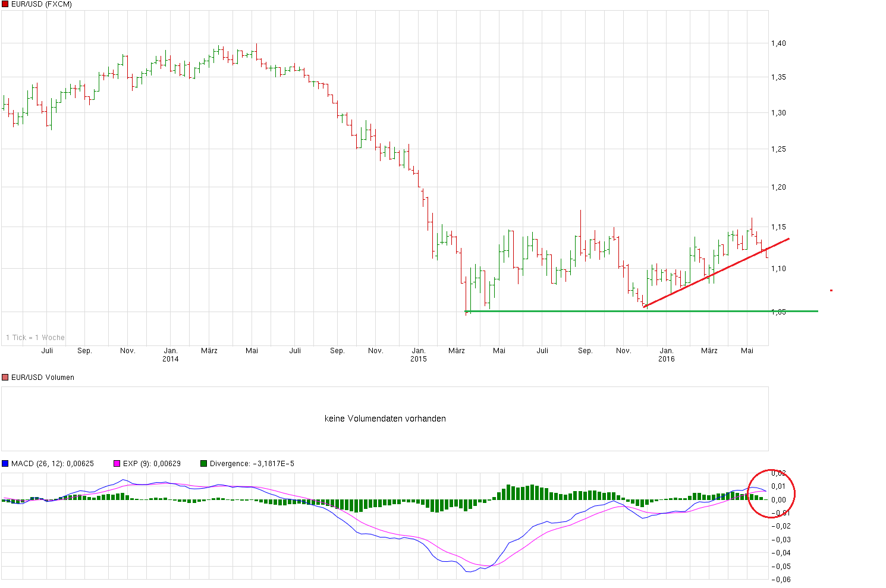Click the 'EXP (9): 0,00629' label
This screenshot has height=588, width=886.
coord(152,463)
